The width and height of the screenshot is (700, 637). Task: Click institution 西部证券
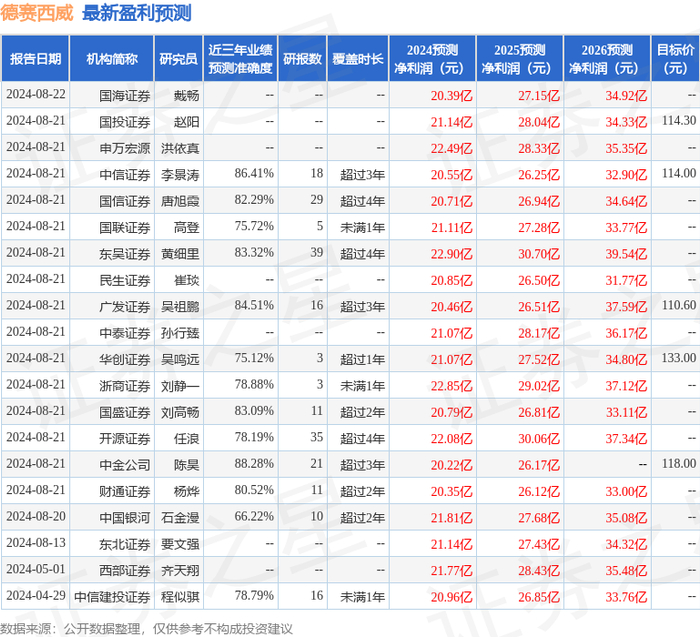[x=125, y=570]
